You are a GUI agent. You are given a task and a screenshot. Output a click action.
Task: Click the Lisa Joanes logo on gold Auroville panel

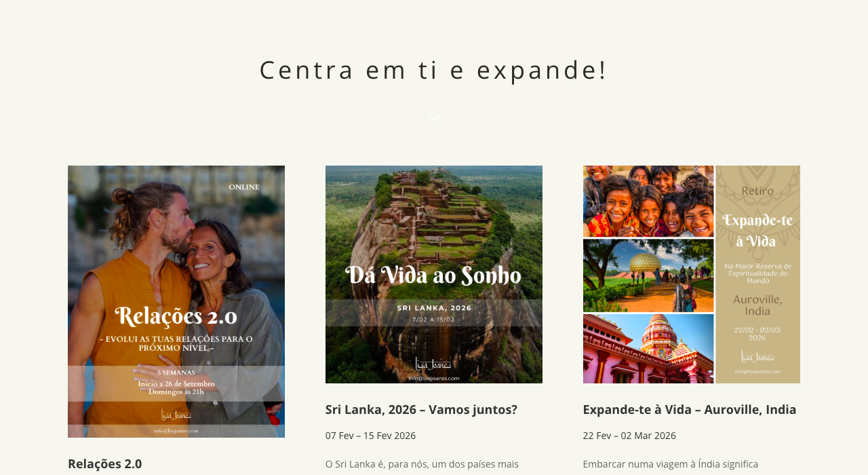[x=757, y=356]
